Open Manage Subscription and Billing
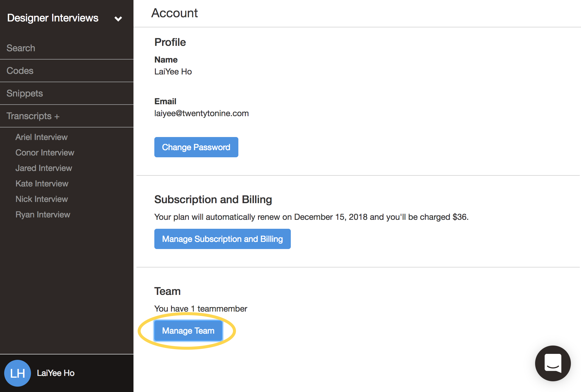This screenshot has height=392, width=581. pyautogui.click(x=222, y=239)
